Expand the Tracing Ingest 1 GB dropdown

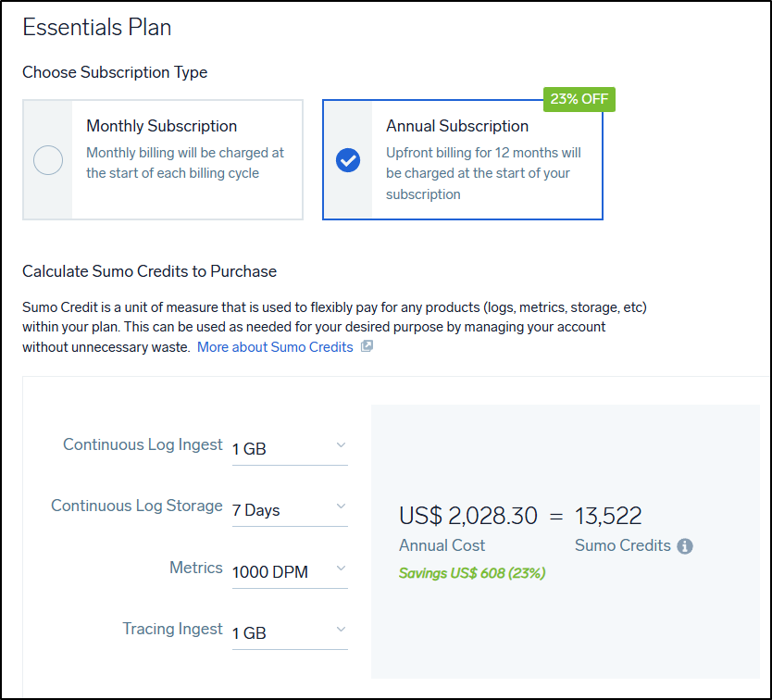tap(278, 633)
